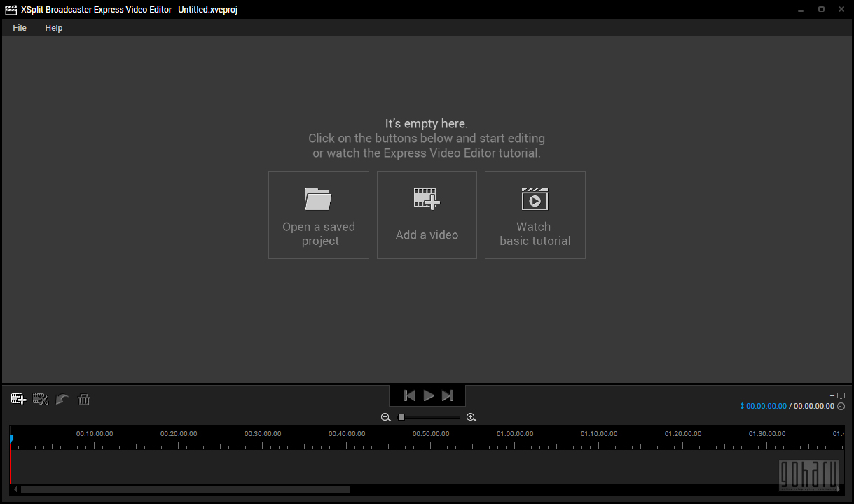Open the File menu
The width and height of the screenshot is (854, 504).
(x=20, y=28)
